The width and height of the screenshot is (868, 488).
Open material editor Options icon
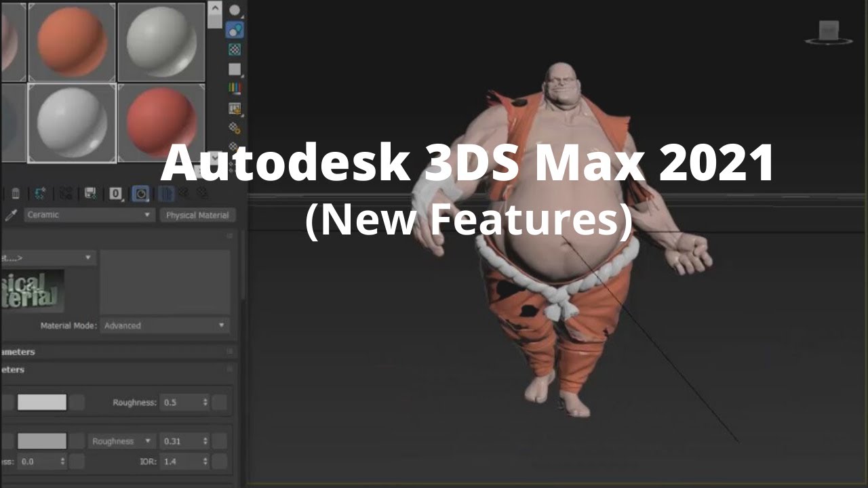[235, 127]
